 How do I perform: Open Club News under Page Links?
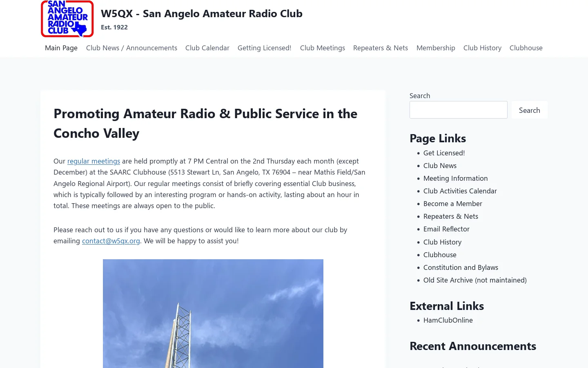pos(440,166)
